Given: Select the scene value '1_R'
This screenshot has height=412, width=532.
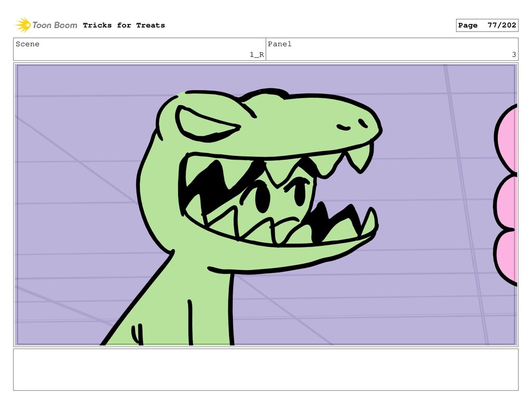Looking at the screenshot, I should [257, 55].
